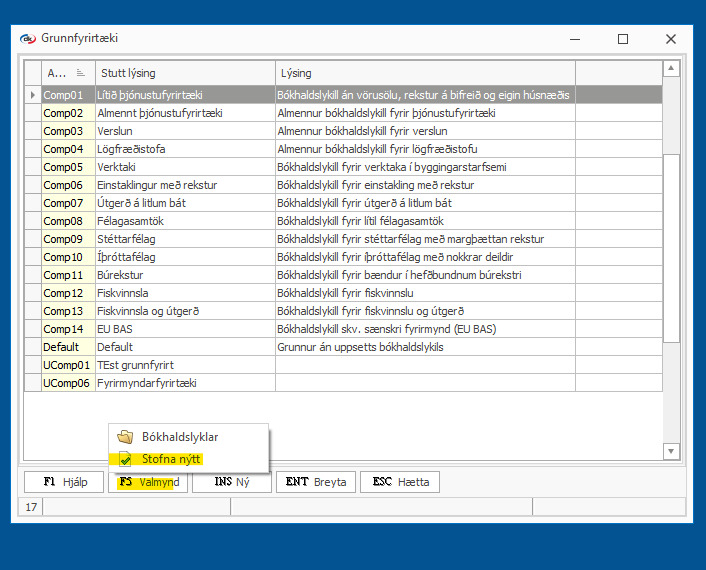Maximize the Grunnfyrirtæki window
This screenshot has width=706, height=570.
click(x=623, y=39)
